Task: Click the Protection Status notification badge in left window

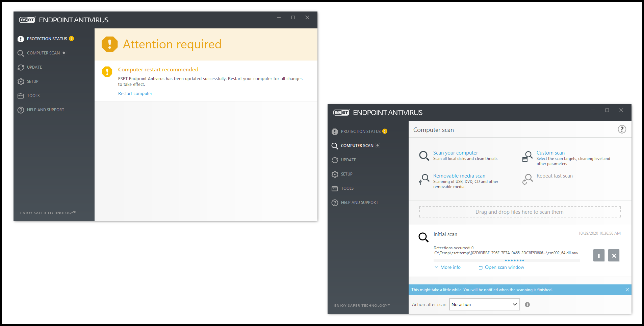Action: [x=71, y=39]
